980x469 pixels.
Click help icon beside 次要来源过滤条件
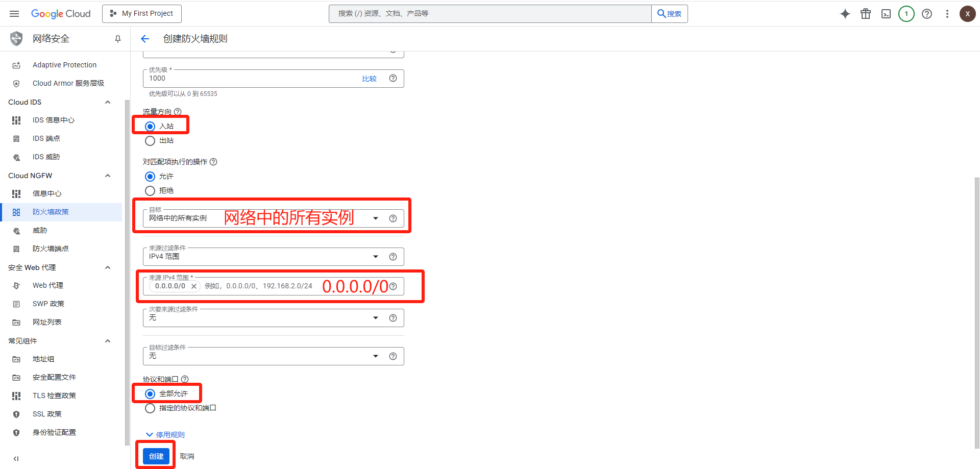(x=393, y=318)
